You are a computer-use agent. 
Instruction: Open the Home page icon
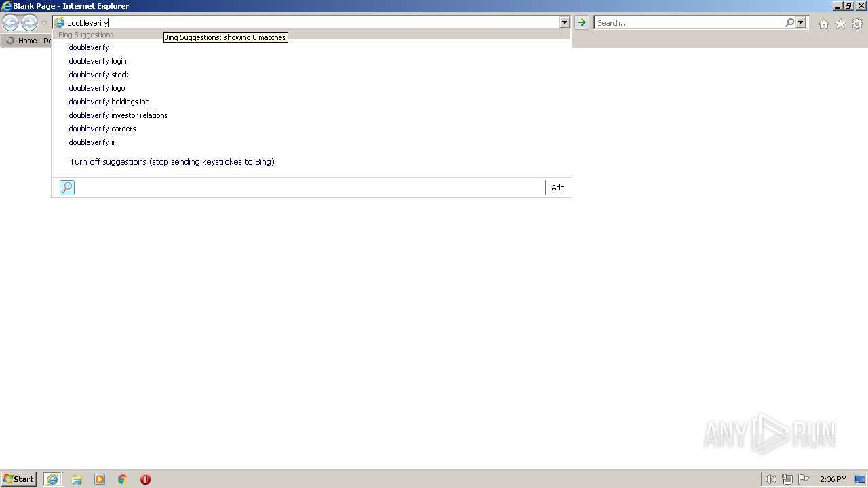(x=823, y=24)
